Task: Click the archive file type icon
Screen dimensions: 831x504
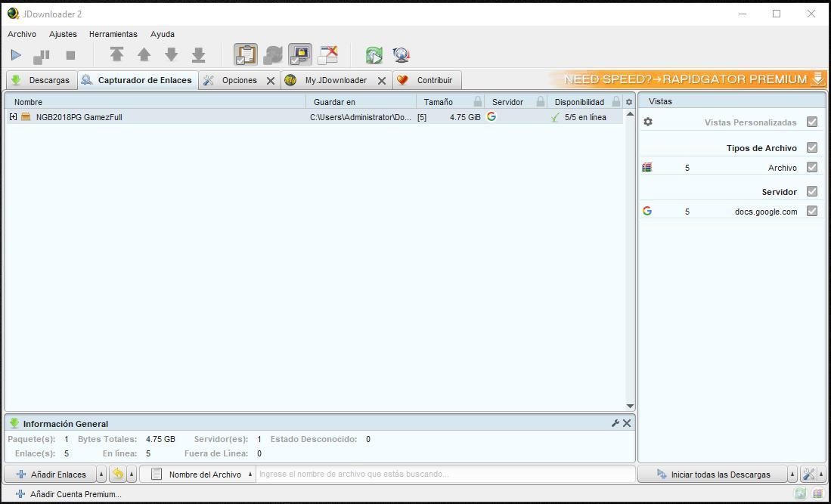Action: coord(647,167)
